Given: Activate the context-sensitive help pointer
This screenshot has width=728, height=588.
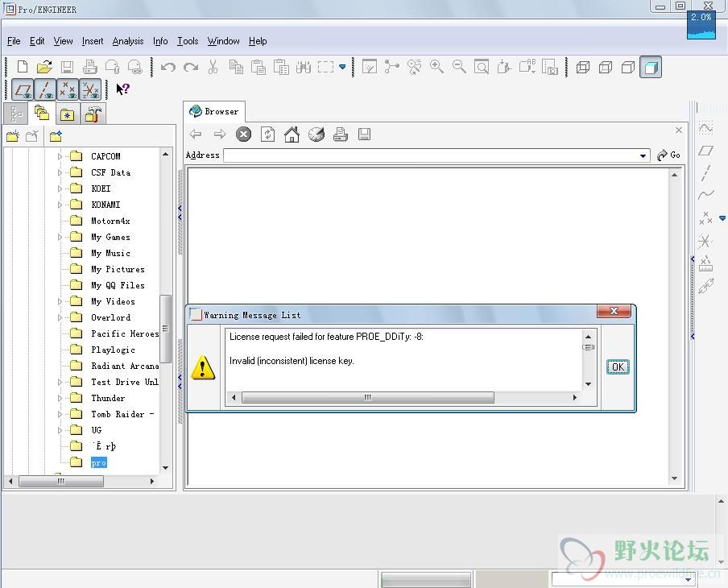Looking at the screenshot, I should (122, 89).
